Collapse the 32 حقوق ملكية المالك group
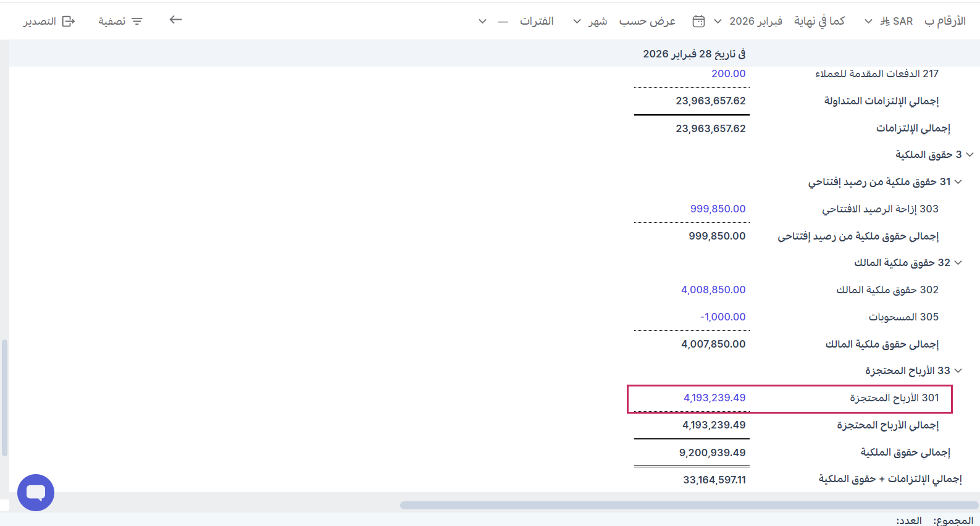Screen dimensions: 980x526 click(958, 262)
